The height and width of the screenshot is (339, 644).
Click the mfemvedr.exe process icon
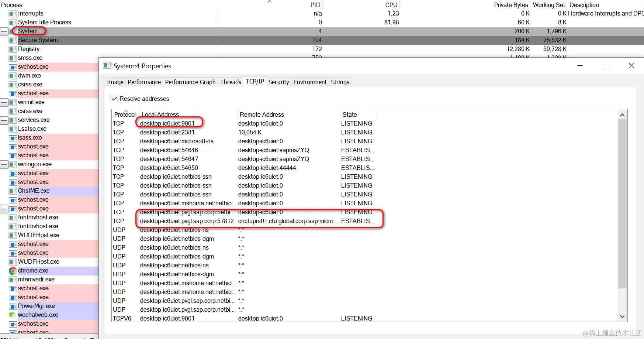pyautogui.click(x=13, y=280)
